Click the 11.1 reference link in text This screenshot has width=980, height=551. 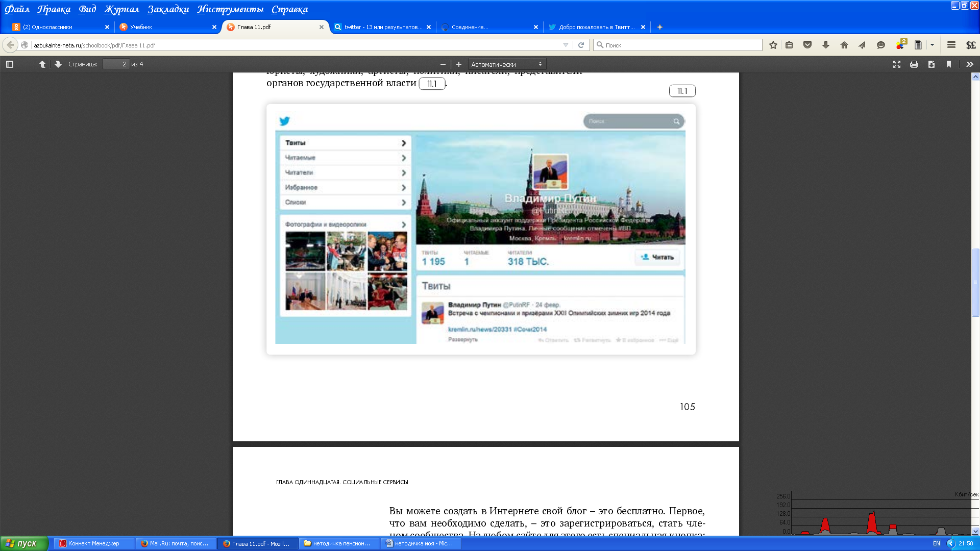pos(432,84)
